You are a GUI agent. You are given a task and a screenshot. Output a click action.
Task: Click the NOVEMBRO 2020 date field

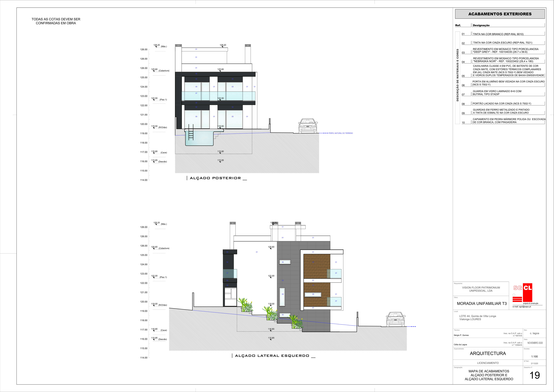535,343
